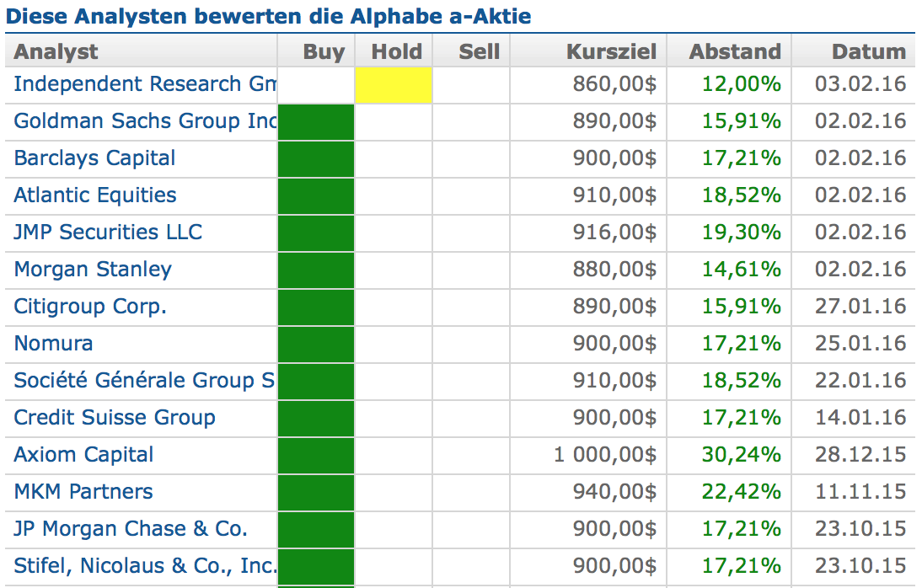Image resolution: width=922 pixels, height=588 pixels.
Task: Click the Morgan Stanley analyst link
Action: pyautogui.click(x=93, y=270)
